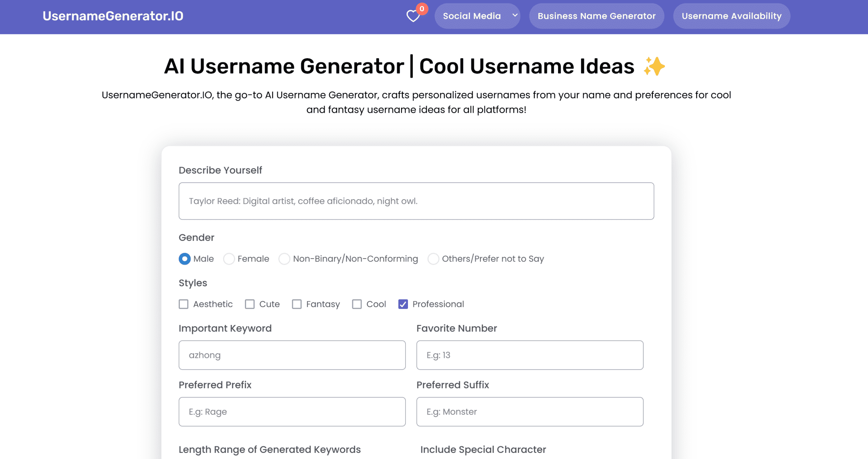Go to Username Availability page
The height and width of the screenshot is (459, 868).
(x=731, y=16)
